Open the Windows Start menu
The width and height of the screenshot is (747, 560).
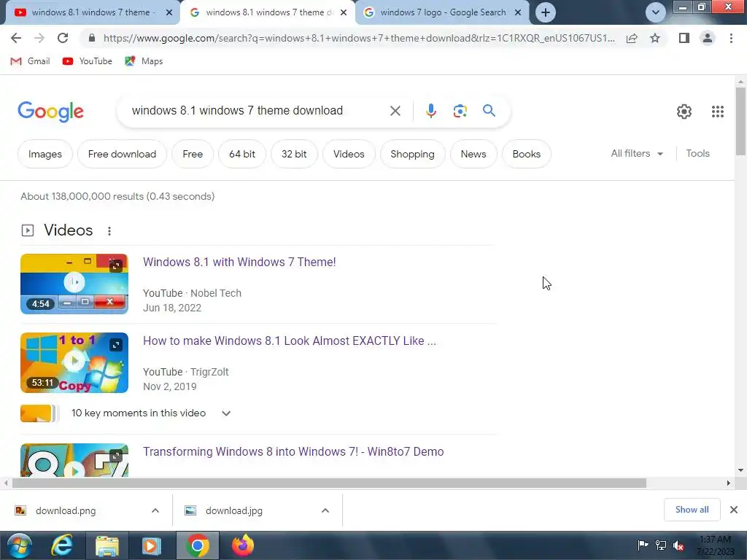click(19, 545)
